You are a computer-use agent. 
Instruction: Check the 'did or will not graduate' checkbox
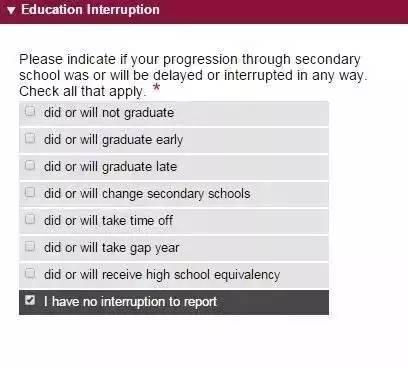click(x=30, y=111)
